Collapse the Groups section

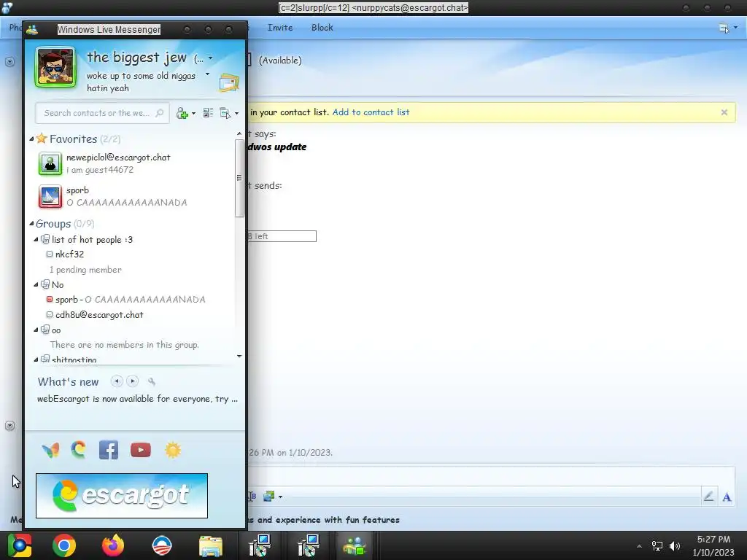pyautogui.click(x=31, y=223)
